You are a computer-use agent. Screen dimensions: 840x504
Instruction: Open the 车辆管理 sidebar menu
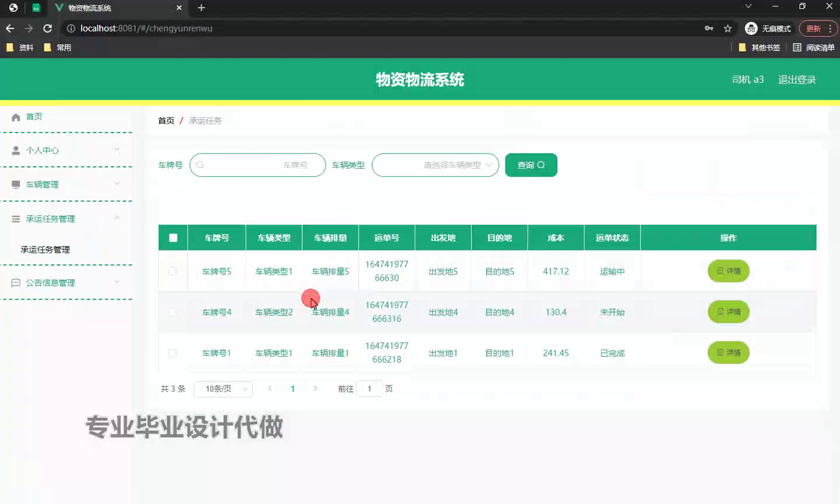pyautogui.click(x=66, y=184)
